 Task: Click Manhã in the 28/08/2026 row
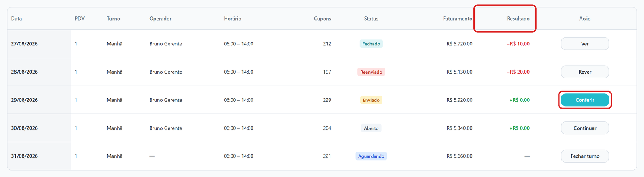point(114,72)
